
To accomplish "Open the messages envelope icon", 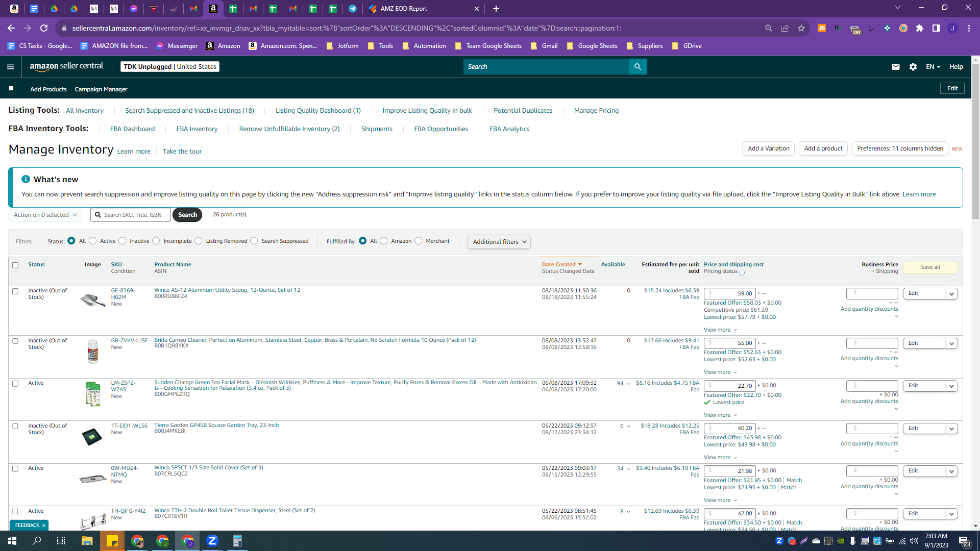I will coord(895,67).
